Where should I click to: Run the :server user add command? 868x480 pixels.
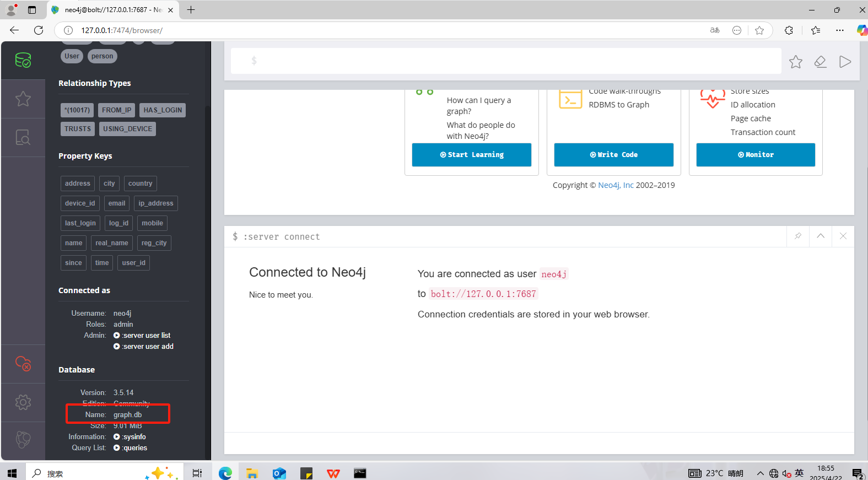click(x=143, y=346)
